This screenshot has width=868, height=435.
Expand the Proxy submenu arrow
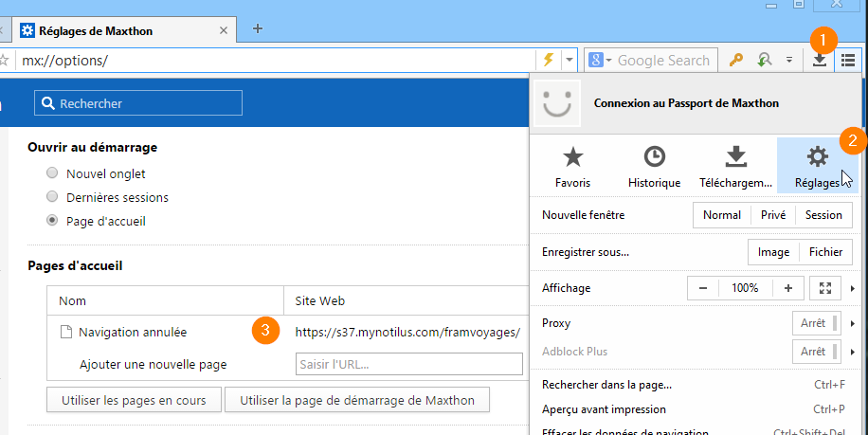point(853,323)
